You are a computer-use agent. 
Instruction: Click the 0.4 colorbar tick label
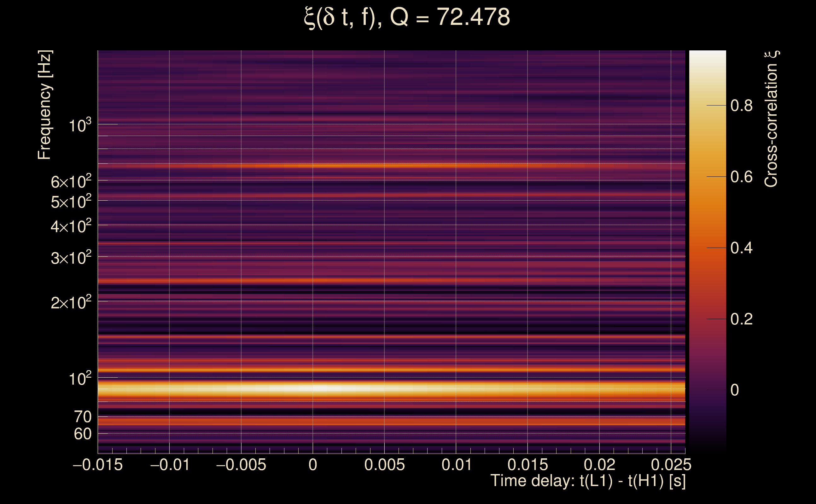[741, 248]
